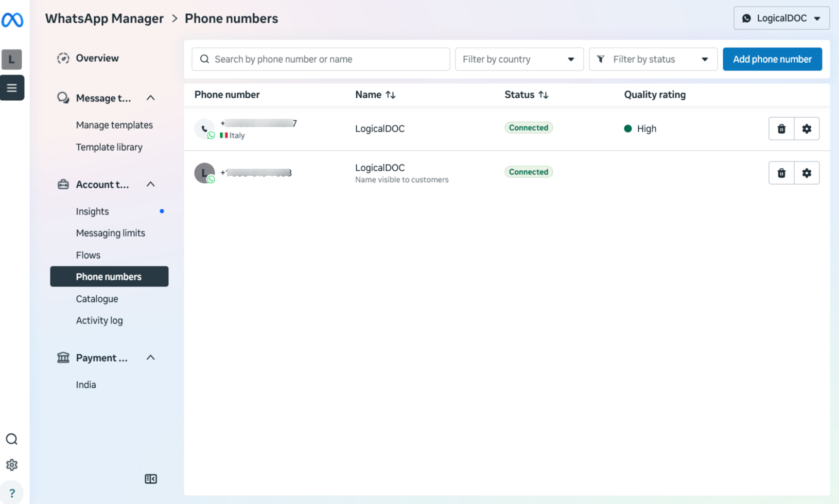
Task: Focus the phone number search field
Action: click(321, 59)
